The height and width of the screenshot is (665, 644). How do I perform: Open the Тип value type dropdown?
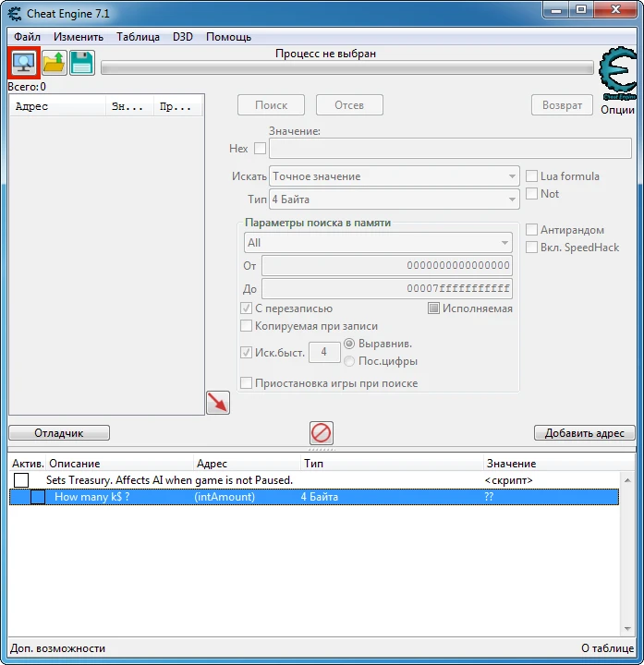click(x=395, y=199)
